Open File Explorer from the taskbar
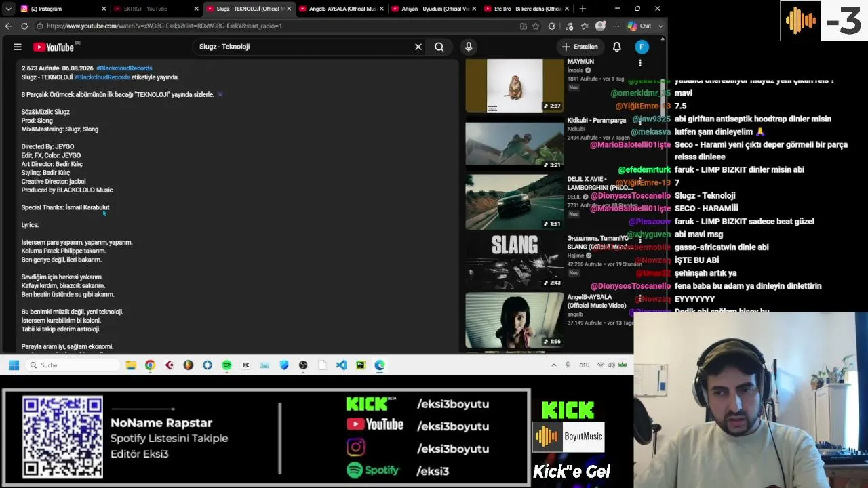This screenshot has width=868, height=488. coord(131,365)
